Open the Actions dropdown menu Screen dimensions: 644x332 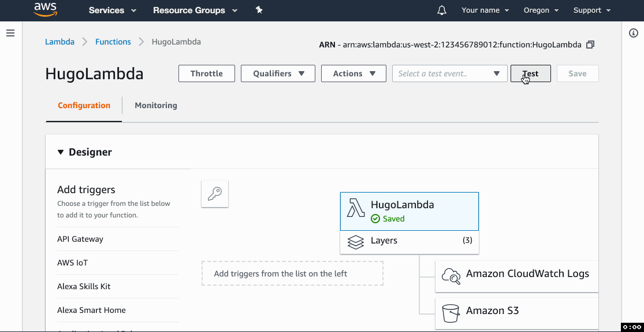(353, 73)
